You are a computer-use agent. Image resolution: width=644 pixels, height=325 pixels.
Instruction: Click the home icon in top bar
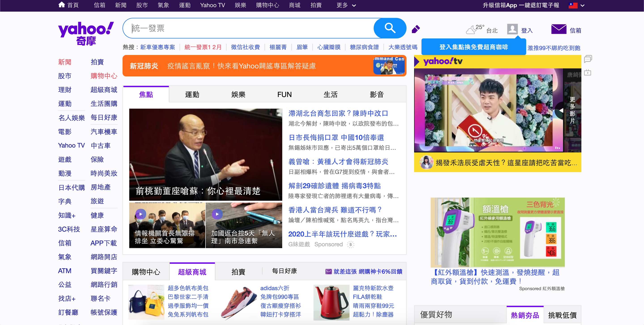pos(62,5)
